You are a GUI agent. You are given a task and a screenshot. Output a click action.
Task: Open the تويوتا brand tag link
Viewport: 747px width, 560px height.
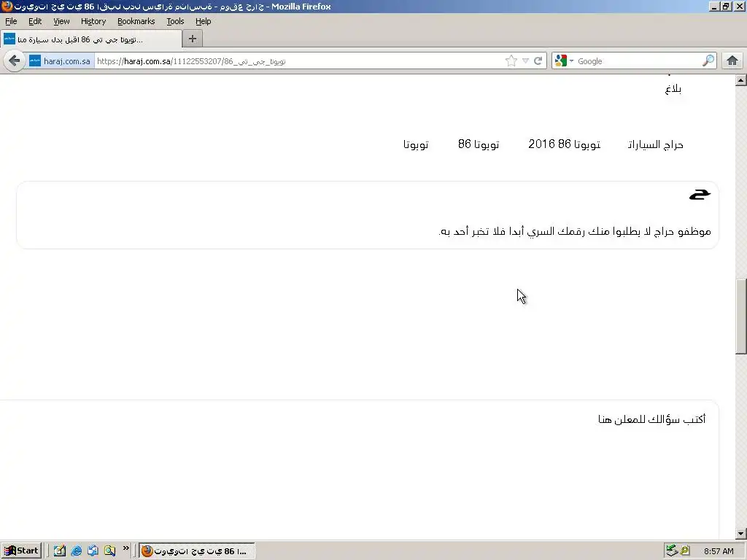(x=416, y=145)
